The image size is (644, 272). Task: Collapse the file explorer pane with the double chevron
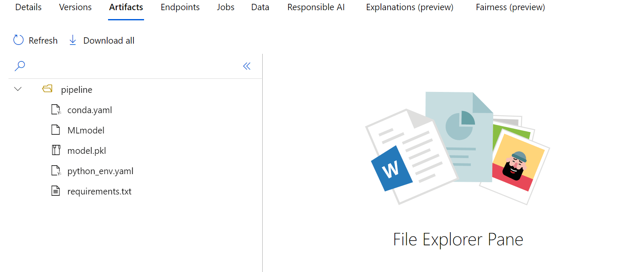tap(247, 66)
